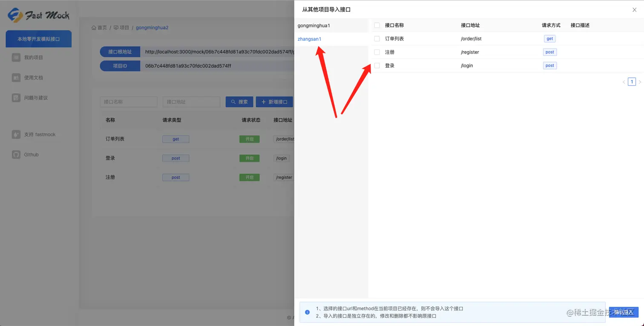
Task: Click post tag in background 注册 row
Action: point(175,177)
